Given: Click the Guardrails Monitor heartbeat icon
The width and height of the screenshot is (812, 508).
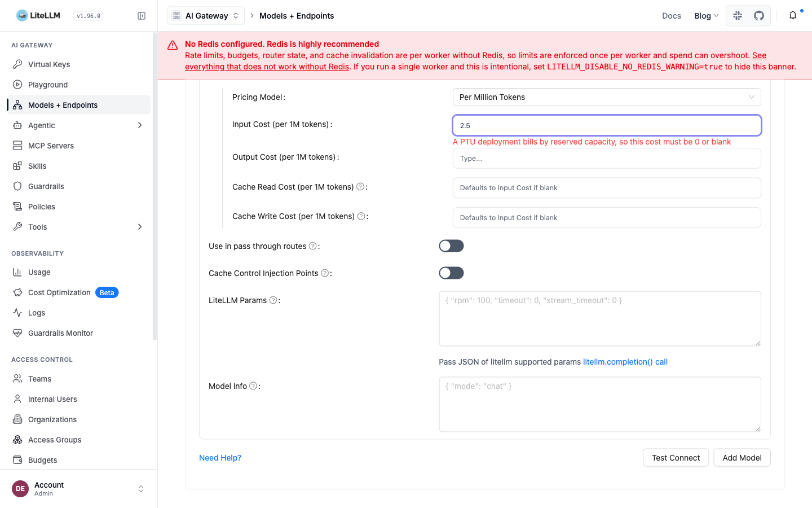Looking at the screenshot, I should click(x=17, y=333).
